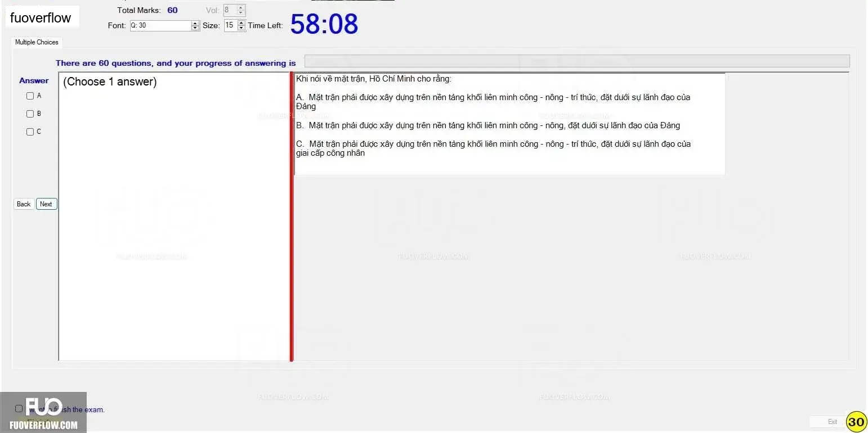Check the finish the exam box
Screen dimensions: 868x433
click(19, 409)
